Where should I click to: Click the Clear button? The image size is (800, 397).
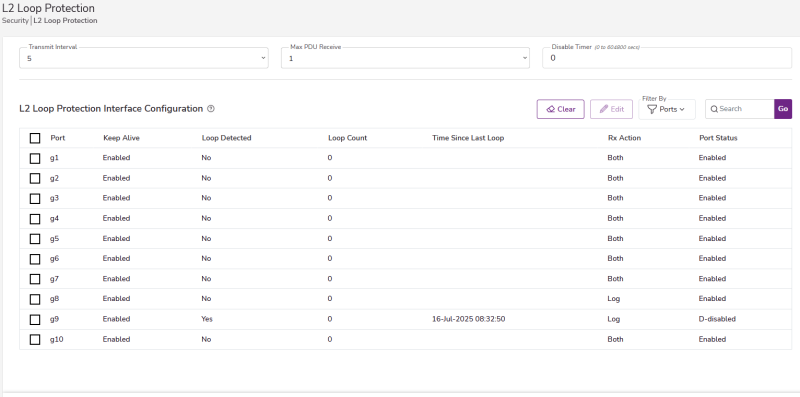click(x=561, y=109)
